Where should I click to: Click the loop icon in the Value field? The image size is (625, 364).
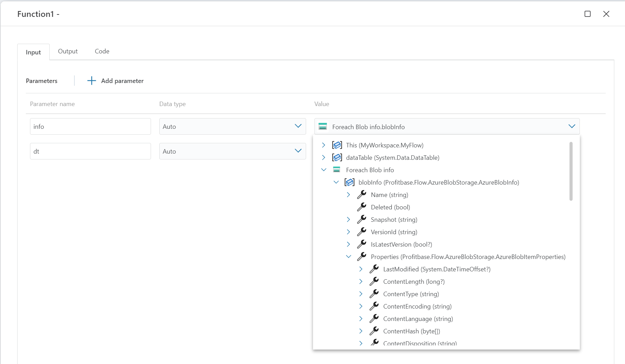coord(323,126)
